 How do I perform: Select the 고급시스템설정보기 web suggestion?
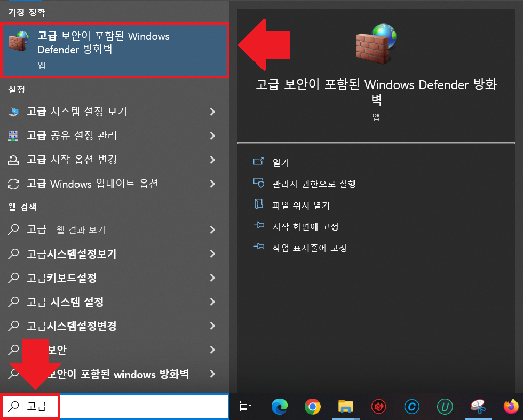pyautogui.click(x=114, y=254)
